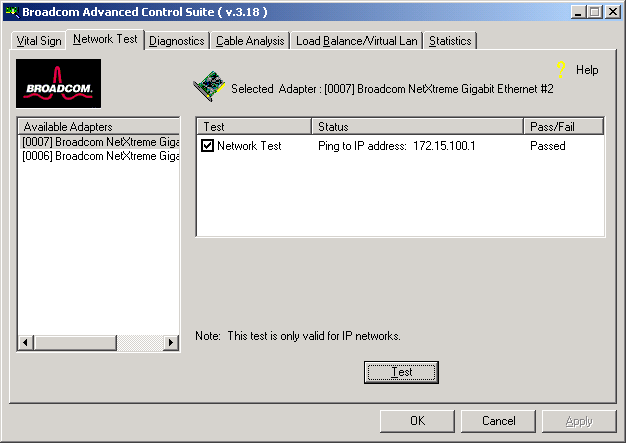The width and height of the screenshot is (626, 443).
Task: Click the Broadcom logo image
Action: [x=58, y=83]
